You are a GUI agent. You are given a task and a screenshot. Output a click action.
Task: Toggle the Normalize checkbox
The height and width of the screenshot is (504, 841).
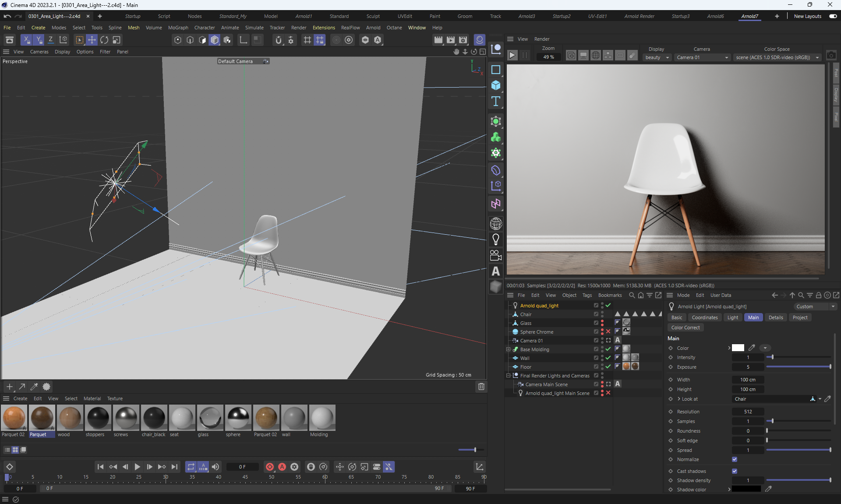pos(735,459)
